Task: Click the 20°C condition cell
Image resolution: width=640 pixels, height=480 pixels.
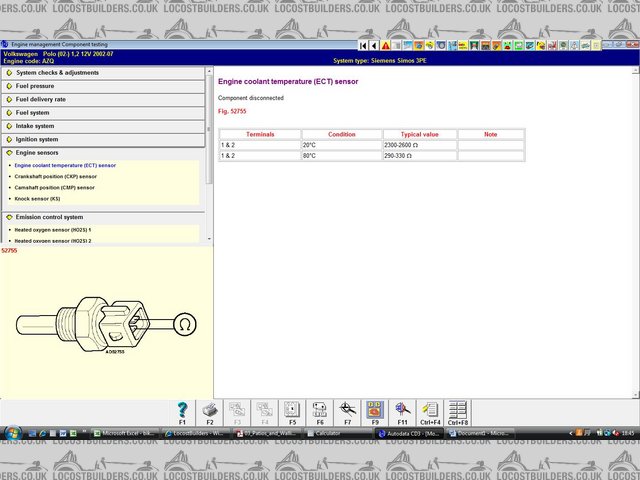Action: click(x=342, y=145)
